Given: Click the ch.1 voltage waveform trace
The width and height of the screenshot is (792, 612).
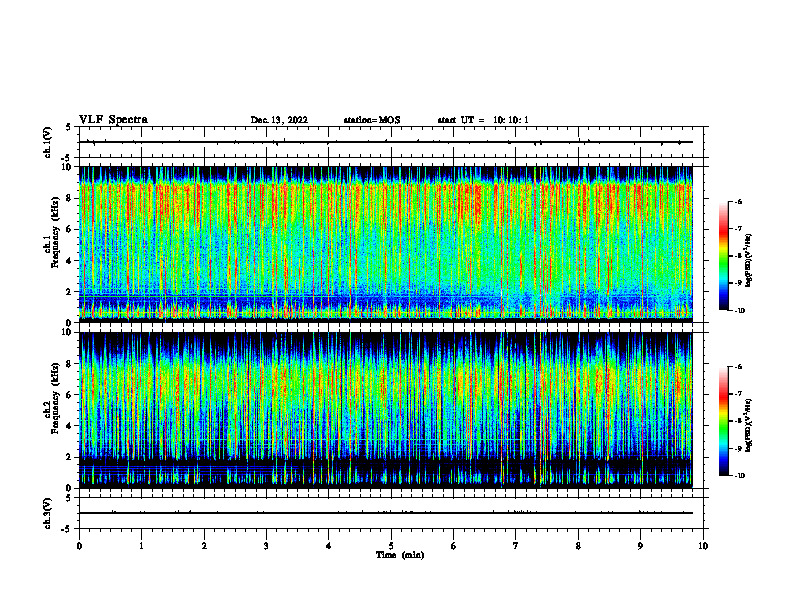Looking at the screenshot, I should tap(386, 142).
